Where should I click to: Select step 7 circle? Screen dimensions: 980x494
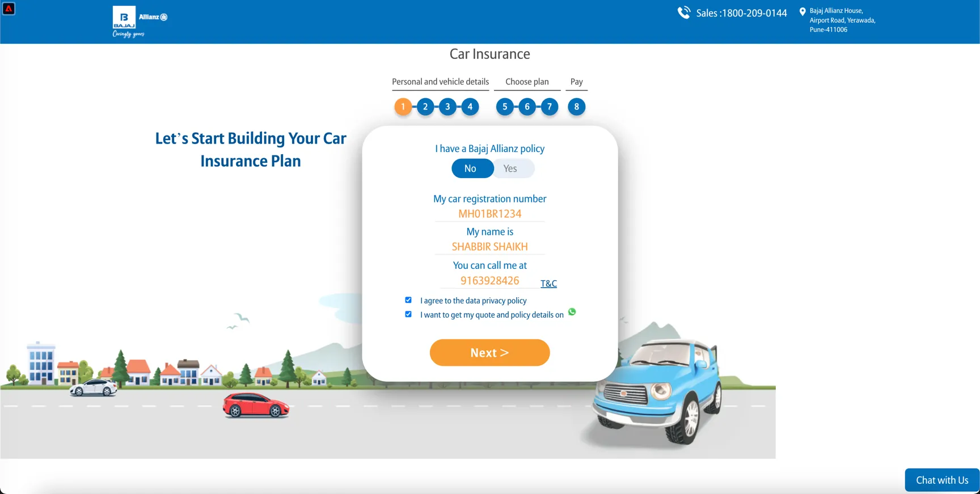[550, 107]
